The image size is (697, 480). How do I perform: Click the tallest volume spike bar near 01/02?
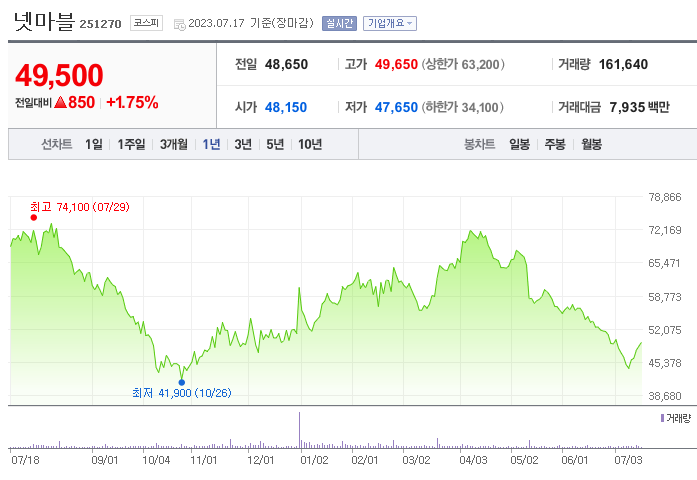[x=300, y=430]
